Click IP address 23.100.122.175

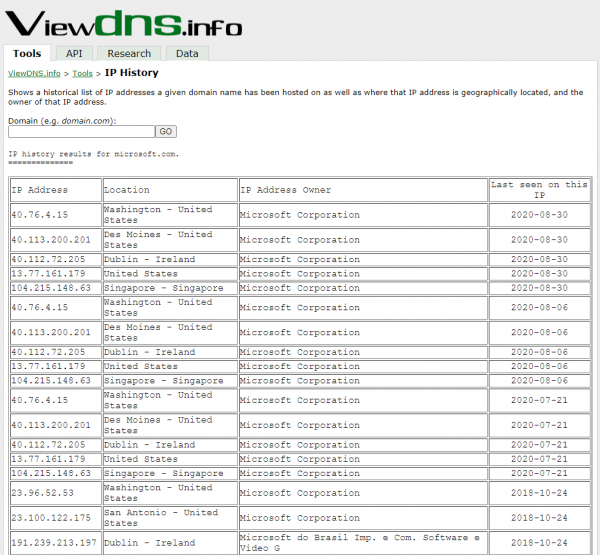pyautogui.click(x=50, y=518)
